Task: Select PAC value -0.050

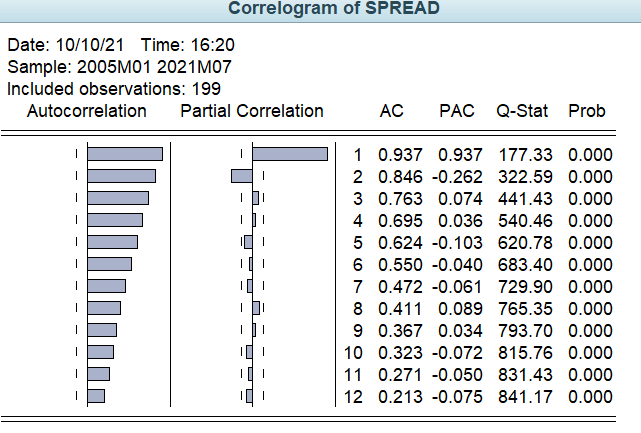Action: (x=457, y=375)
